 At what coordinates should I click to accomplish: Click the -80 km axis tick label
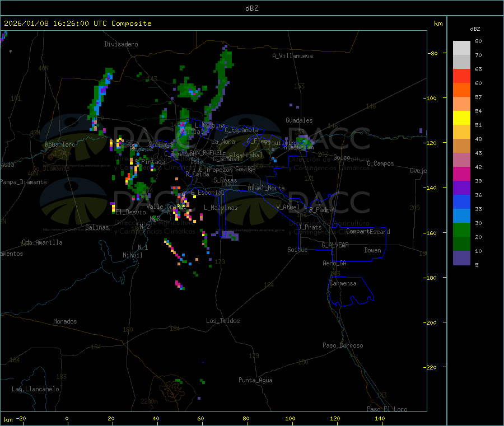(x=432, y=53)
